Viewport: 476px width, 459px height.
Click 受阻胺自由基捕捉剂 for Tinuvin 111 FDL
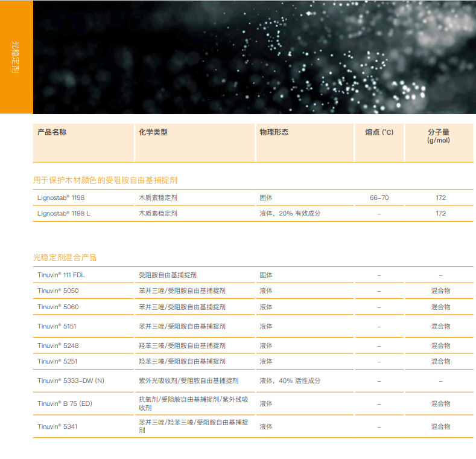coord(168,275)
